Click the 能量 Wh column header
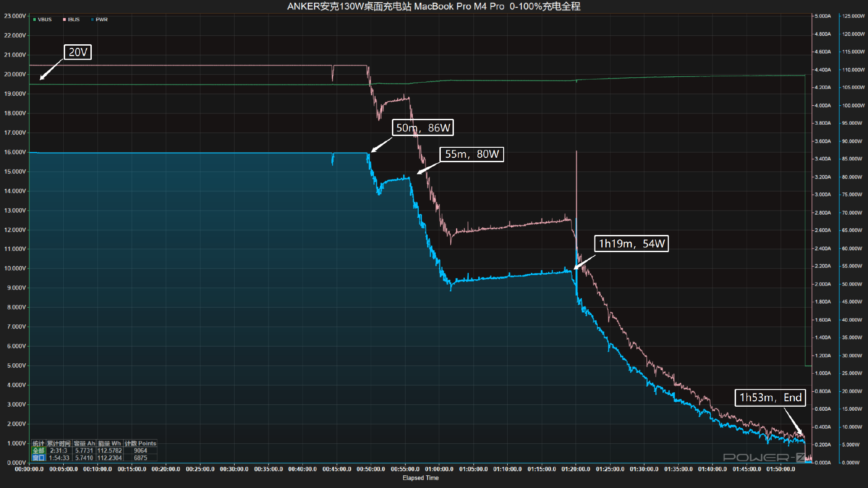This screenshot has width=868, height=488. click(109, 443)
